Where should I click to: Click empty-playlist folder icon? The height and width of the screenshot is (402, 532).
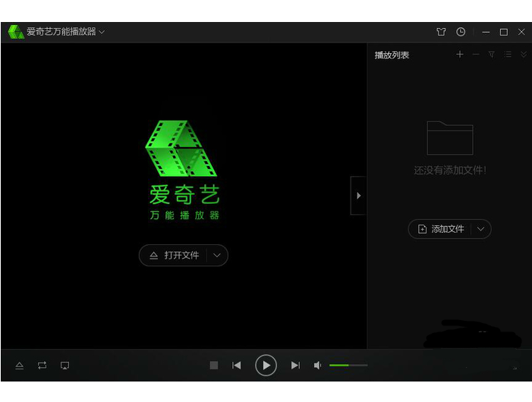(450, 138)
